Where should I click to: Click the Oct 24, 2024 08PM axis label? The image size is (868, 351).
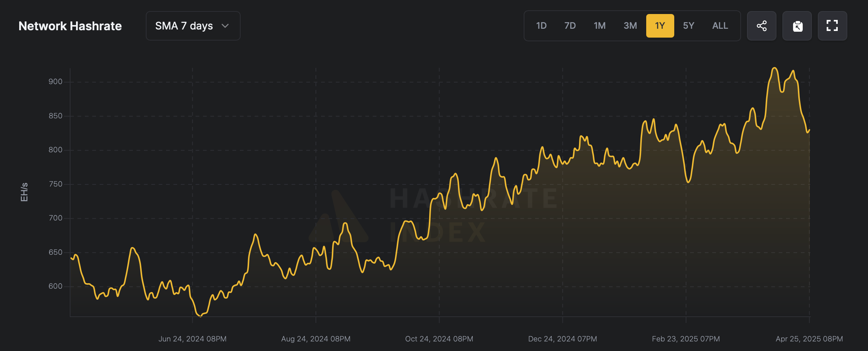click(x=439, y=338)
